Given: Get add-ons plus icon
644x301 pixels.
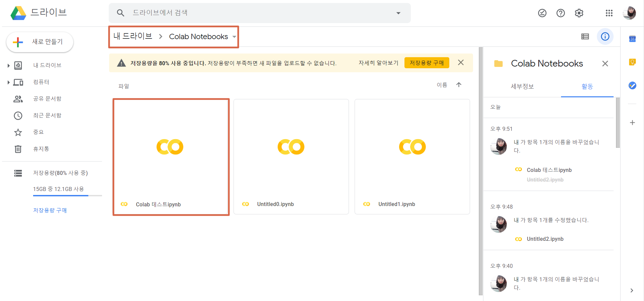Looking at the screenshot, I should coord(632,123).
